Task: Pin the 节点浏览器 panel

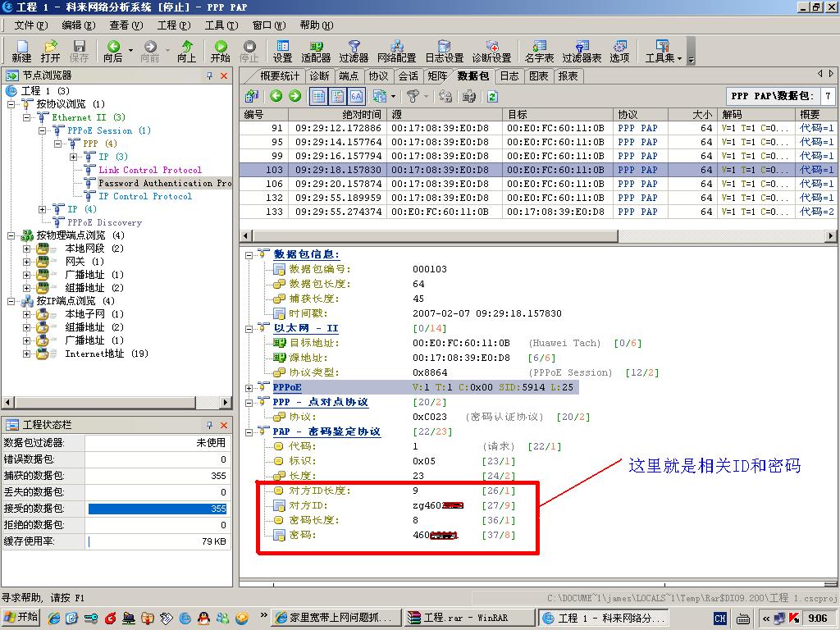Action: [209, 75]
